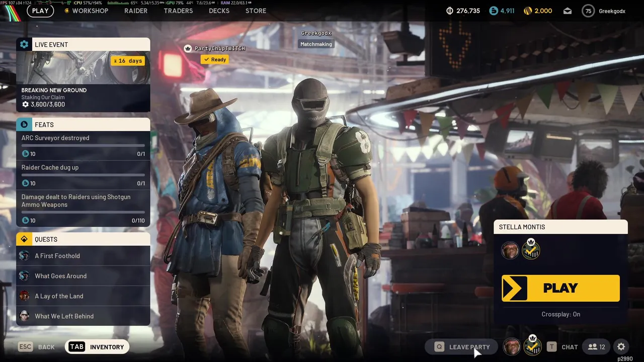Image resolution: width=644 pixels, height=362 pixels.
Task: Click the Live Event gear icon
Action: click(24, 44)
